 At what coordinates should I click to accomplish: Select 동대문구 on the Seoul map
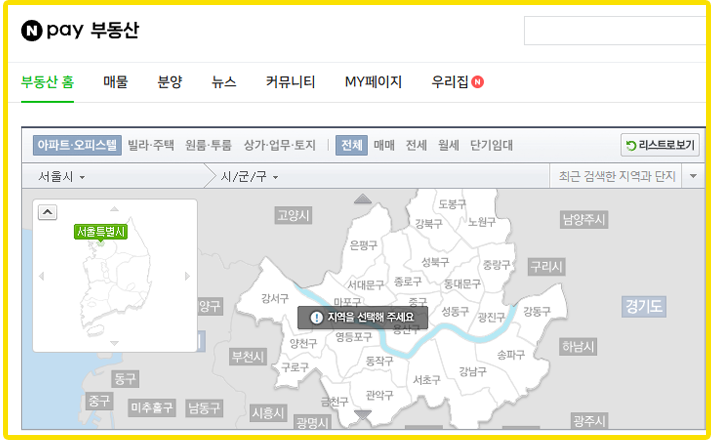[462, 284]
